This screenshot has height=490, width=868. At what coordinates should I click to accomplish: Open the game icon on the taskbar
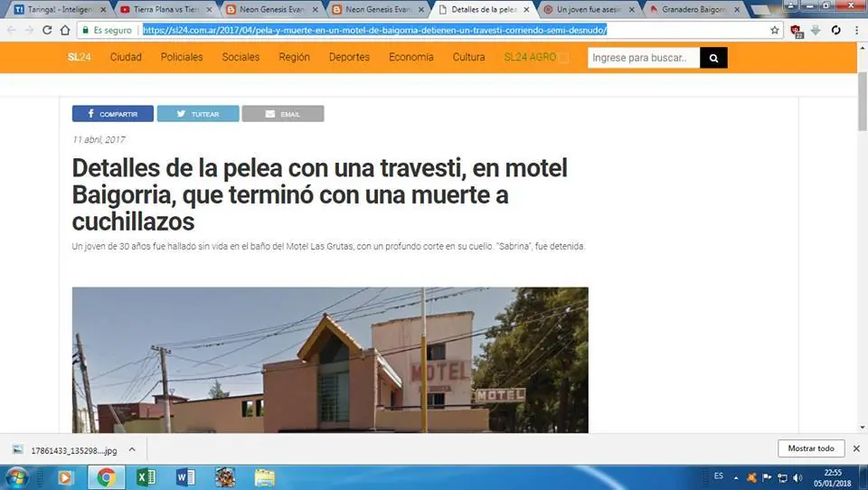click(x=225, y=477)
